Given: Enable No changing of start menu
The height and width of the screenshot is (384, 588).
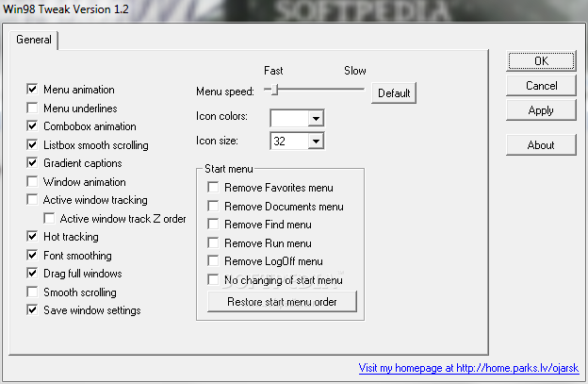Looking at the screenshot, I should (213, 279).
